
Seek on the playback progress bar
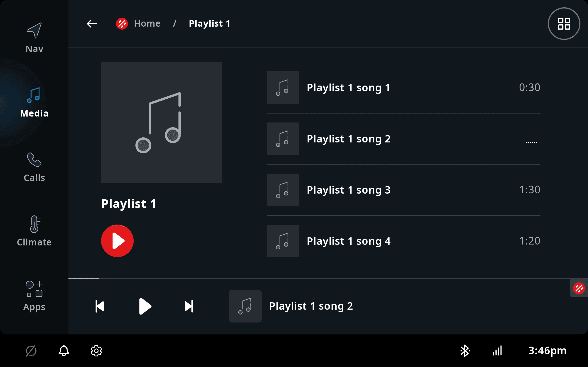[316, 279]
